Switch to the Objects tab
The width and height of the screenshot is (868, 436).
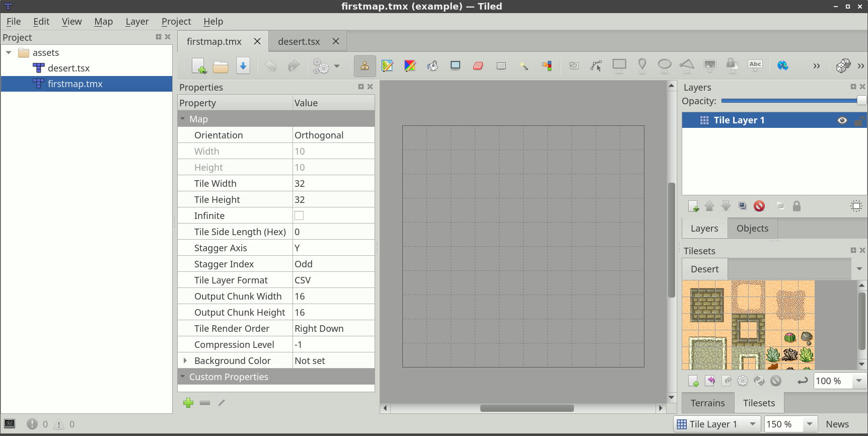(752, 228)
